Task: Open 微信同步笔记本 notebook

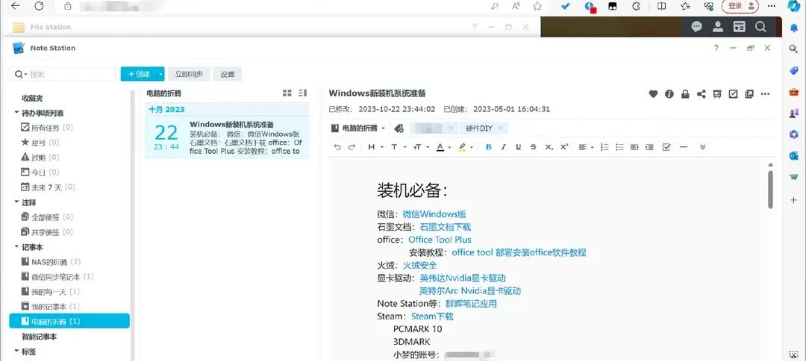Action: (x=57, y=277)
